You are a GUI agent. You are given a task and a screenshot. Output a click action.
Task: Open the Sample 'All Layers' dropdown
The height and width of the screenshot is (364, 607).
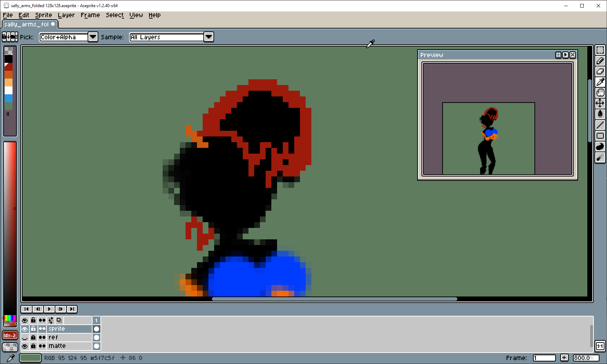coord(209,37)
